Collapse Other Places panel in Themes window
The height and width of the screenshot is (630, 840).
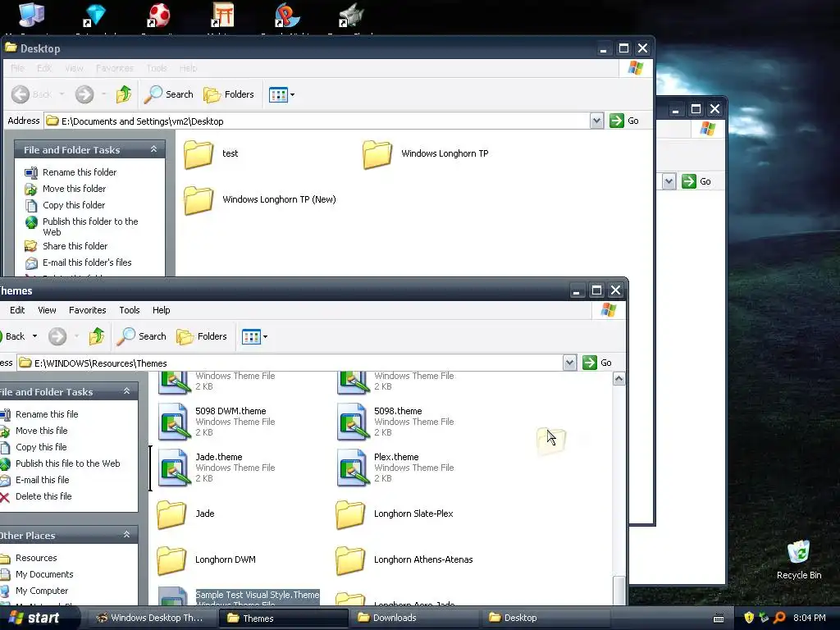[x=126, y=535]
